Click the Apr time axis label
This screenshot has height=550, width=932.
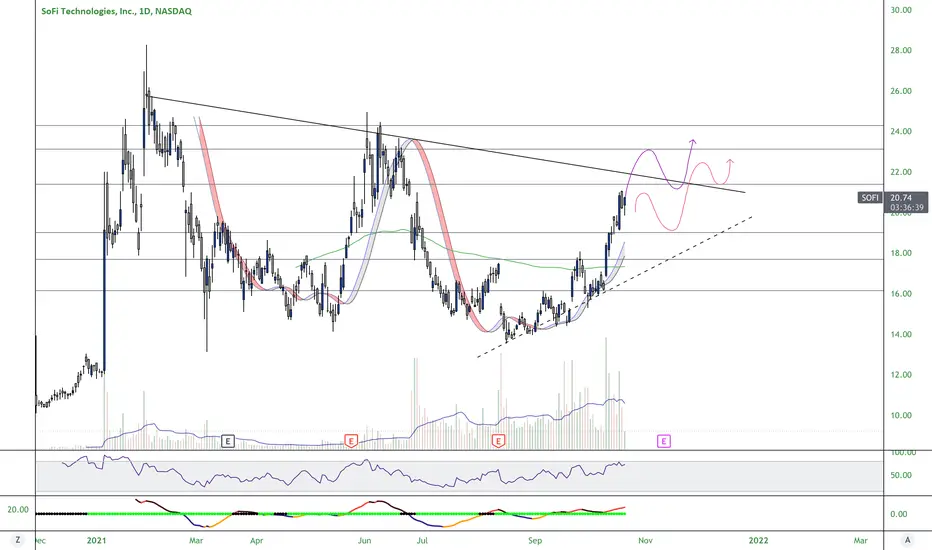pyautogui.click(x=256, y=540)
